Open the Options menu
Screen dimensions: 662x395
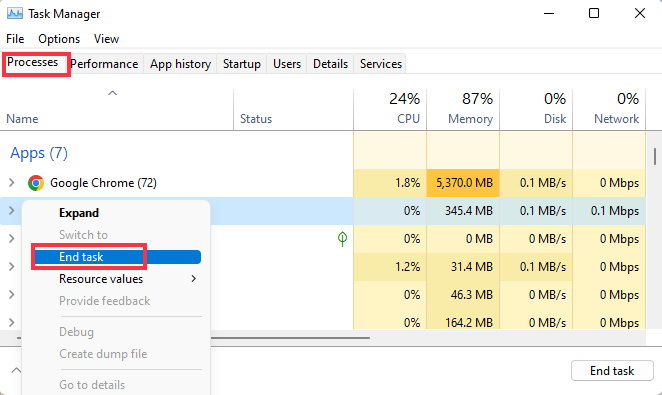[59, 39]
